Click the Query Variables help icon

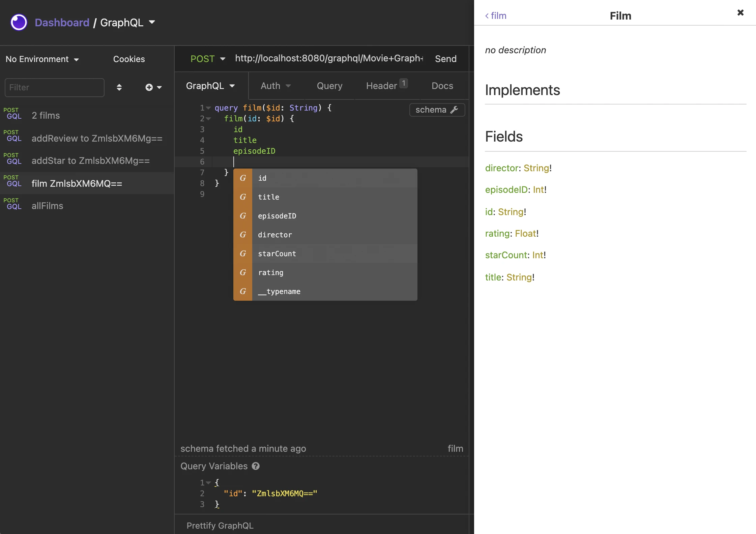tap(256, 466)
